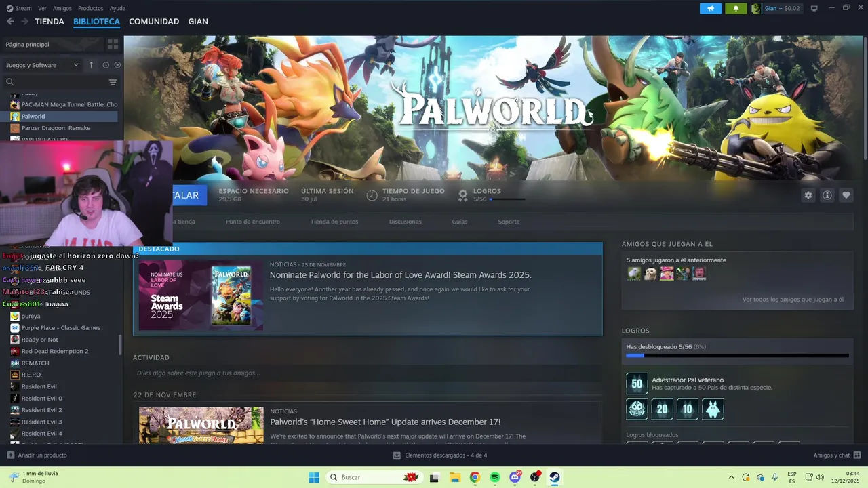Image resolution: width=868 pixels, height=488 pixels.
Task: Open the Amigos menu
Action: 62,8
